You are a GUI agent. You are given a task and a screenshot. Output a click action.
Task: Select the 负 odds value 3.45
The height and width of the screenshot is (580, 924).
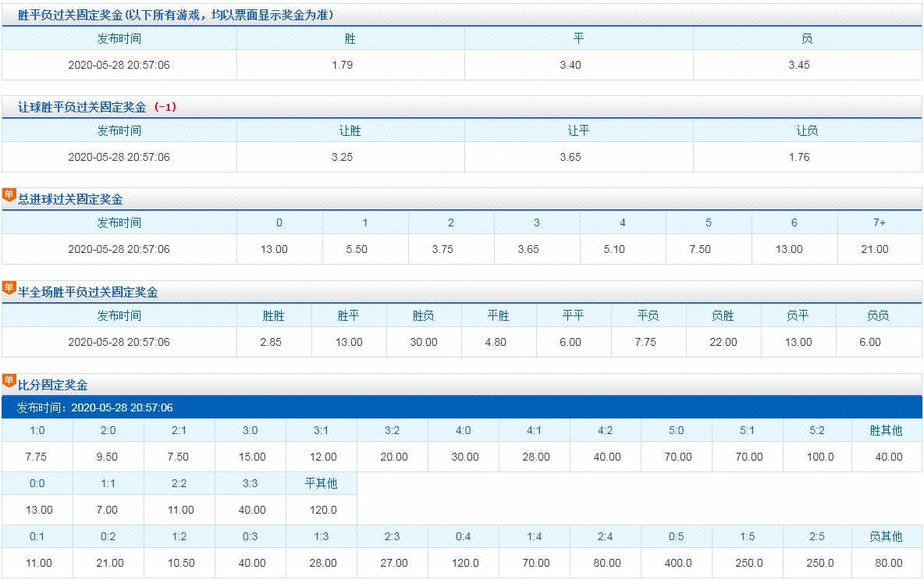point(799,65)
